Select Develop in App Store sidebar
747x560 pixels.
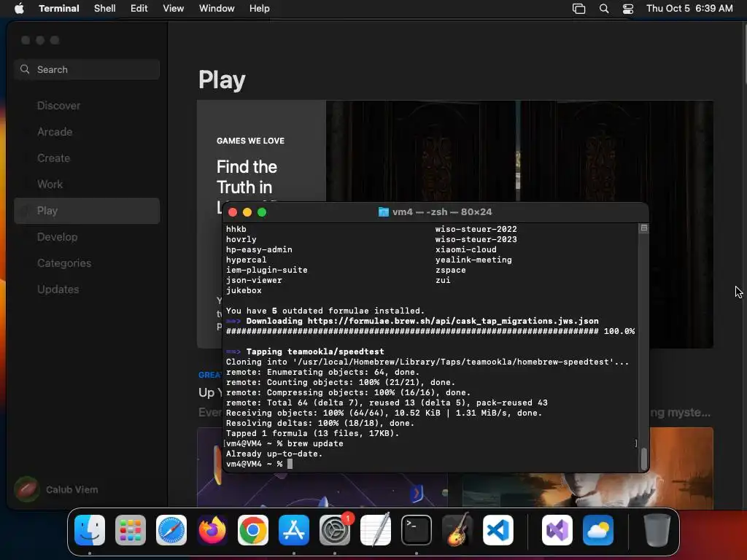tap(87, 237)
